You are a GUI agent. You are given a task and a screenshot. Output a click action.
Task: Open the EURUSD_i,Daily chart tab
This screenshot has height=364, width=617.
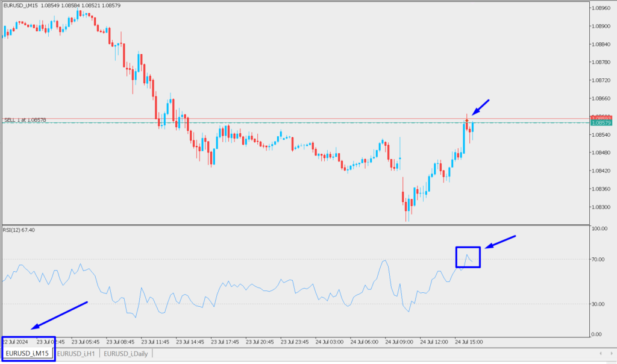coord(126,353)
